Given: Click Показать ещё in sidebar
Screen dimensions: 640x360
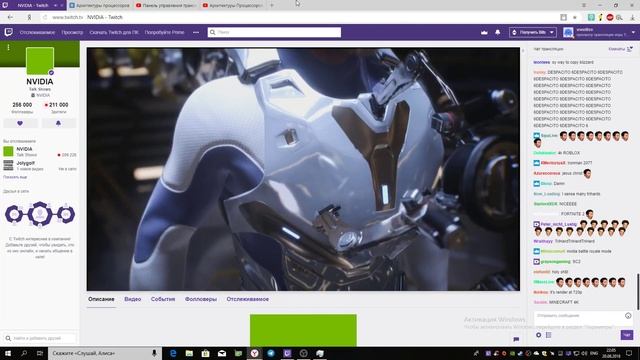Looking at the screenshot, I should point(15,177).
